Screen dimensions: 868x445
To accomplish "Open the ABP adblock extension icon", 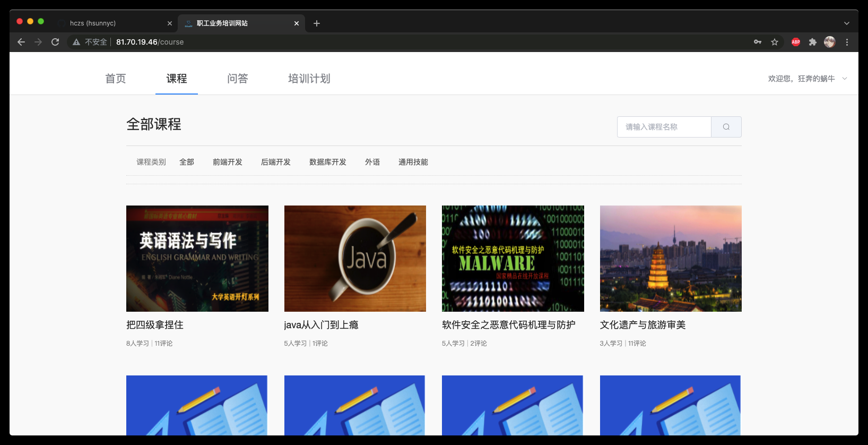I will [x=796, y=42].
